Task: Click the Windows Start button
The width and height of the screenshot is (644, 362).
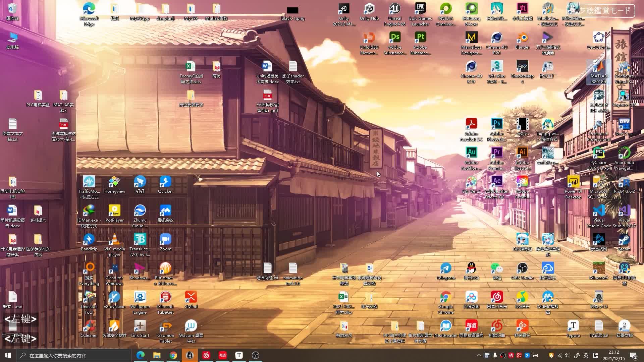Action: (8, 355)
